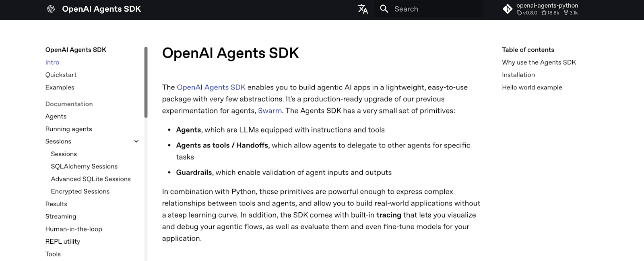Click the bold 'Agents as tools / Handoffs' text
644x261 pixels.
[222, 145]
